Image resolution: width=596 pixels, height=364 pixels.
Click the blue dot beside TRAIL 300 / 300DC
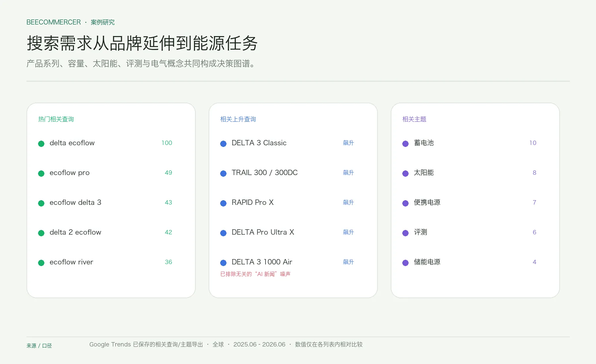[223, 173]
